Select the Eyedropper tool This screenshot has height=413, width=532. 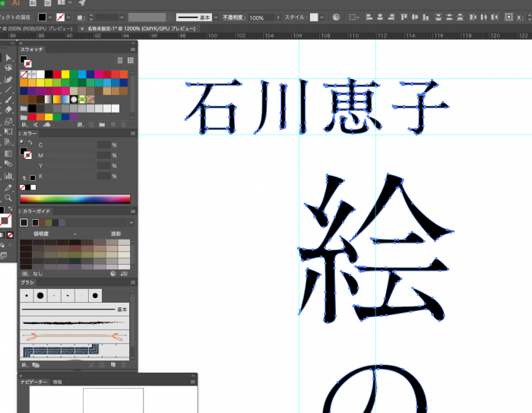pyautogui.click(x=8, y=187)
